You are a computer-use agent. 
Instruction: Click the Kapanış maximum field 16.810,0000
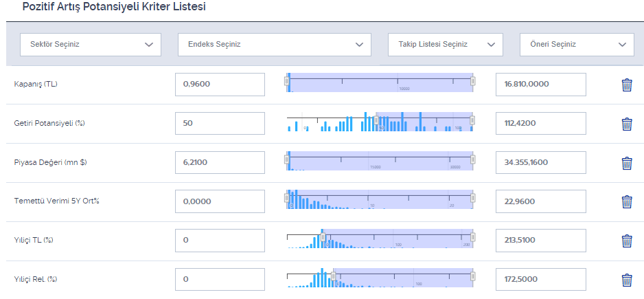point(540,85)
